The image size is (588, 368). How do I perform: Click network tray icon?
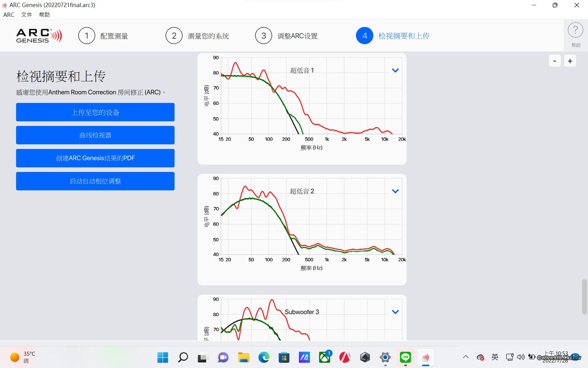click(x=510, y=357)
